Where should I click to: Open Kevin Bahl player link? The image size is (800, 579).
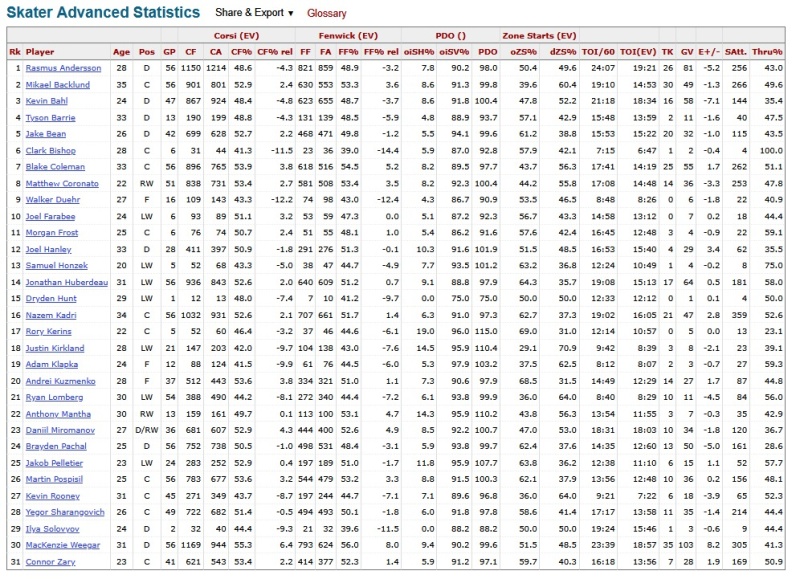point(46,101)
